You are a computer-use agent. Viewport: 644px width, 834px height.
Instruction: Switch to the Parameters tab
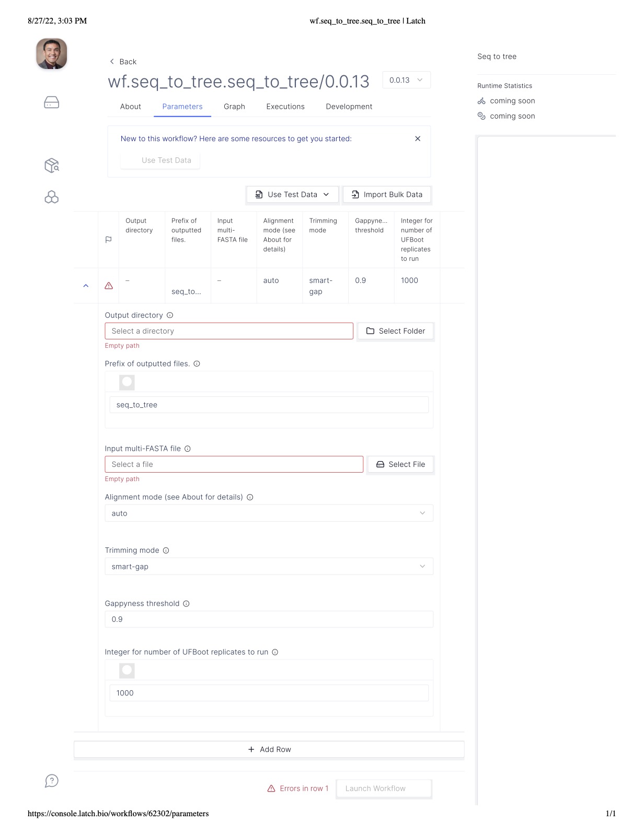[x=182, y=107]
